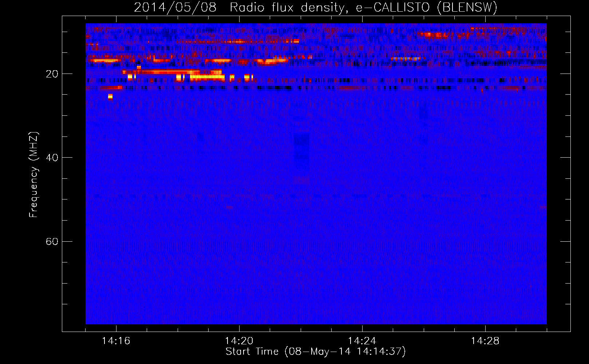Image resolution: width=589 pixels, height=364 pixels.
Task: Click the 'Start Time (08-May-14 14:14:37)' x-axis label
Action: pos(316,352)
